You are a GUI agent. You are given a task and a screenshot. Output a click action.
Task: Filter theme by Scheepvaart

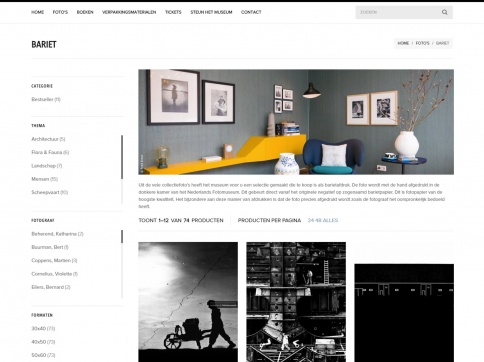pos(50,192)
